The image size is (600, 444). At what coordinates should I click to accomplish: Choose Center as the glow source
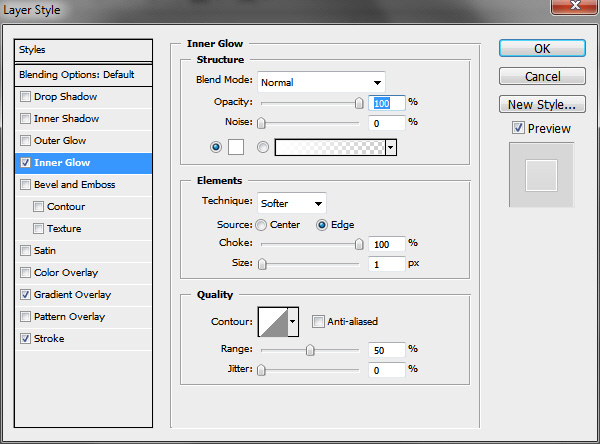pos(261,225)
